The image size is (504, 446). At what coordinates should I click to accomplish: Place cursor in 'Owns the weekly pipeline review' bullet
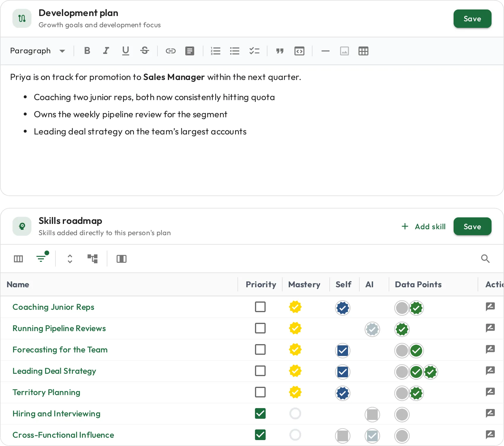pyautogui.click(x=130, y=114)
